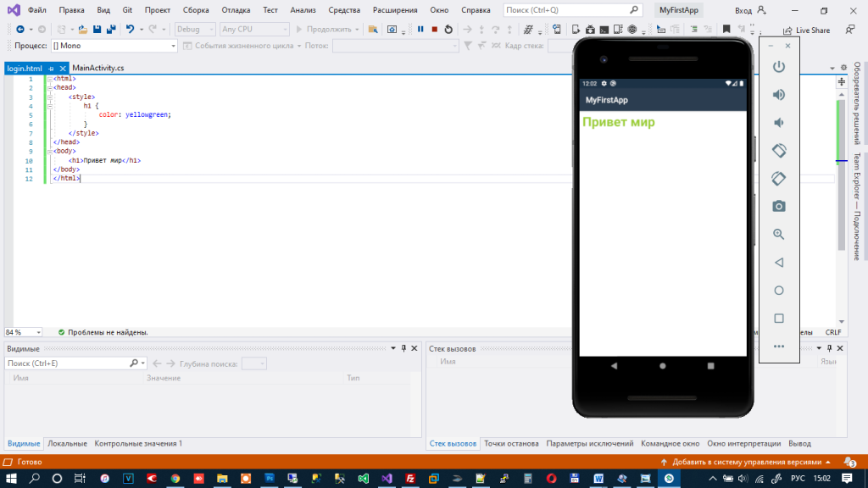This screenshot has width=868, height=488.
Task: Navigate backward with the blue arrow icon
Action: [20, 30]
